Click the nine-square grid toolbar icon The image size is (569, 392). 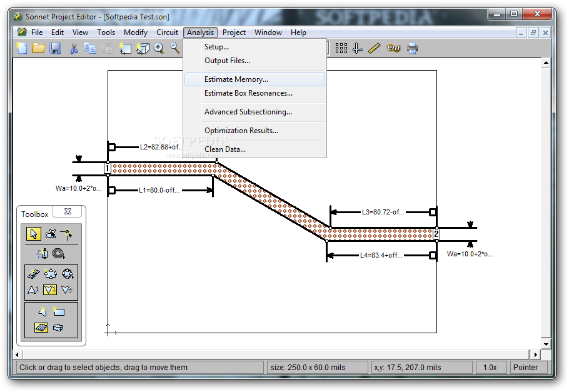(341, 48)
